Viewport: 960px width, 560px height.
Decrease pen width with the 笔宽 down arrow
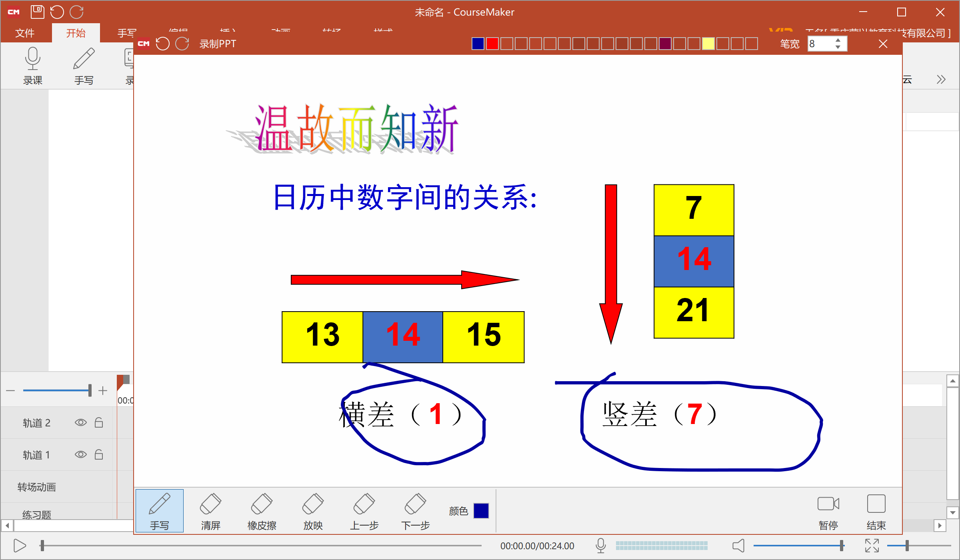pos(838,48)
